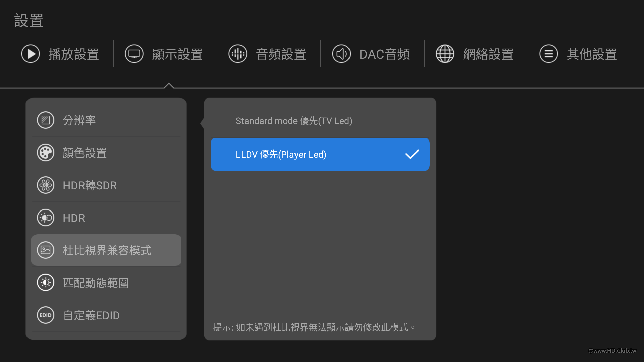
Task: Click the speaker icon beside DAC音頻
Action: pos(341,54)
